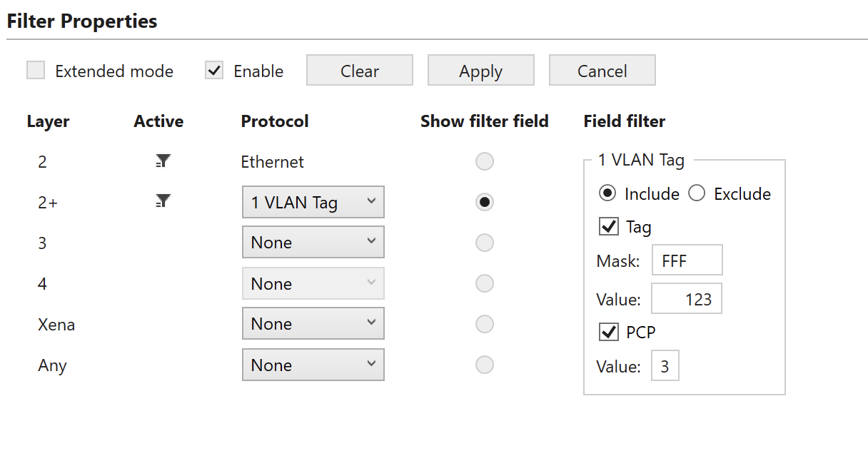Show filter field for Xena layer

point(485,324)
